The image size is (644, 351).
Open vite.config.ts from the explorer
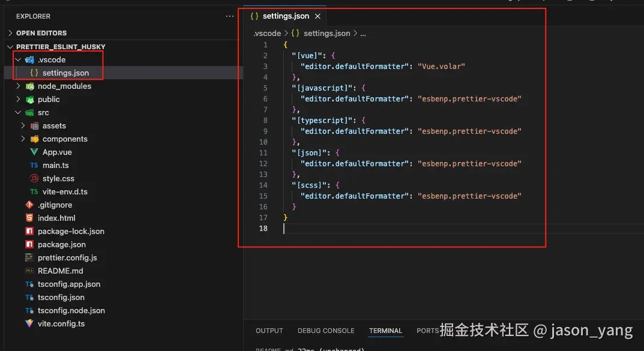(x=61, y=323)
